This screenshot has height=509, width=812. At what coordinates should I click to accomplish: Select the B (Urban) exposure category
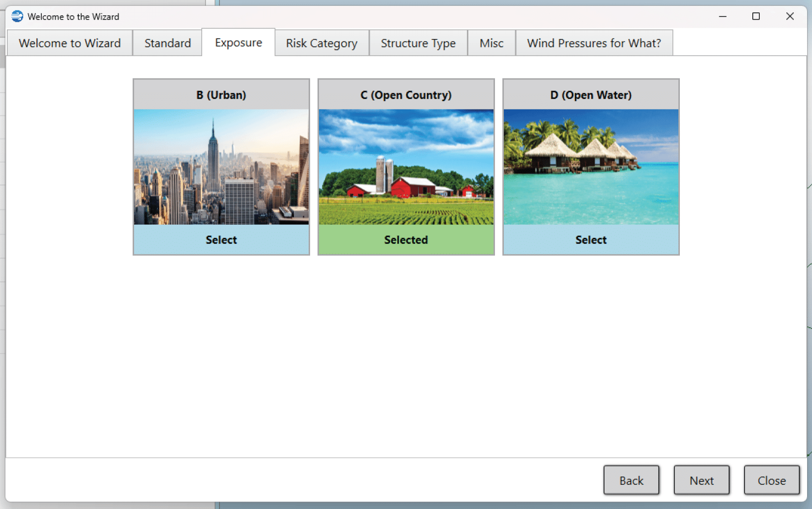click(x=221, y=240)
